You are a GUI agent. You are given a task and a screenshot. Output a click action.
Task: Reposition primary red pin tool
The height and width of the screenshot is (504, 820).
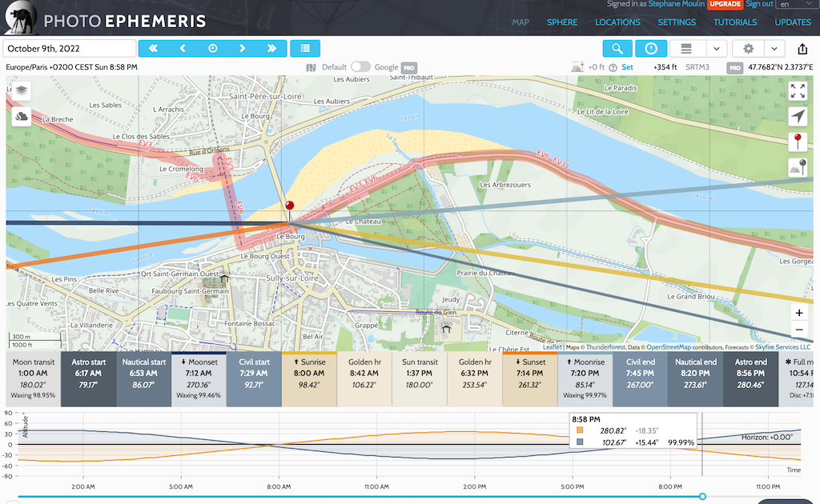[798, 142]
